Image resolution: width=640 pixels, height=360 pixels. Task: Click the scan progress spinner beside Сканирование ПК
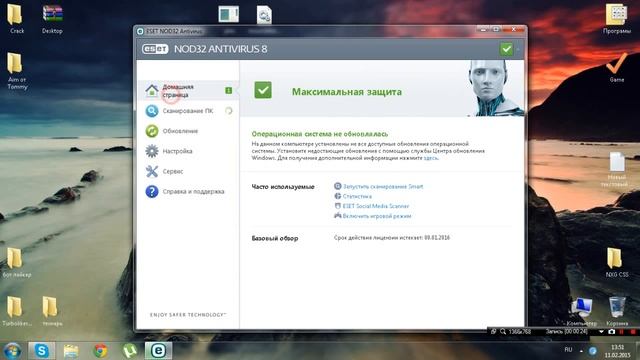click(x=229, y=111)
